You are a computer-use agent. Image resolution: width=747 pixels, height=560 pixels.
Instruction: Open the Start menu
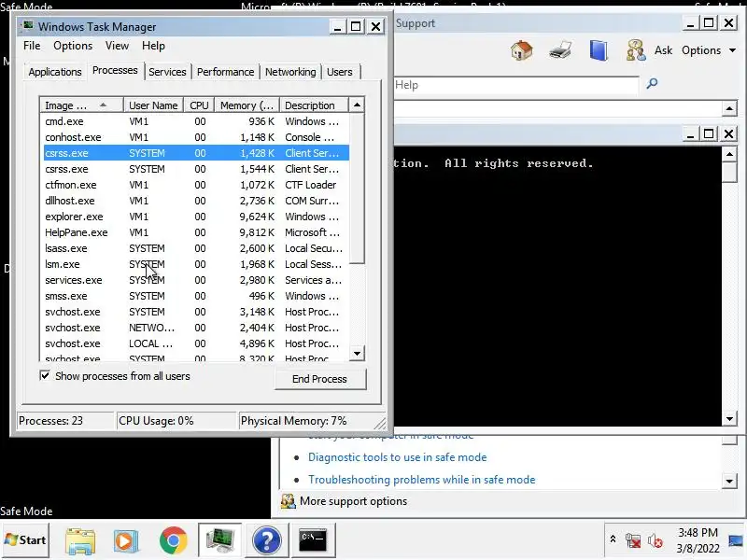pos(26,540)
